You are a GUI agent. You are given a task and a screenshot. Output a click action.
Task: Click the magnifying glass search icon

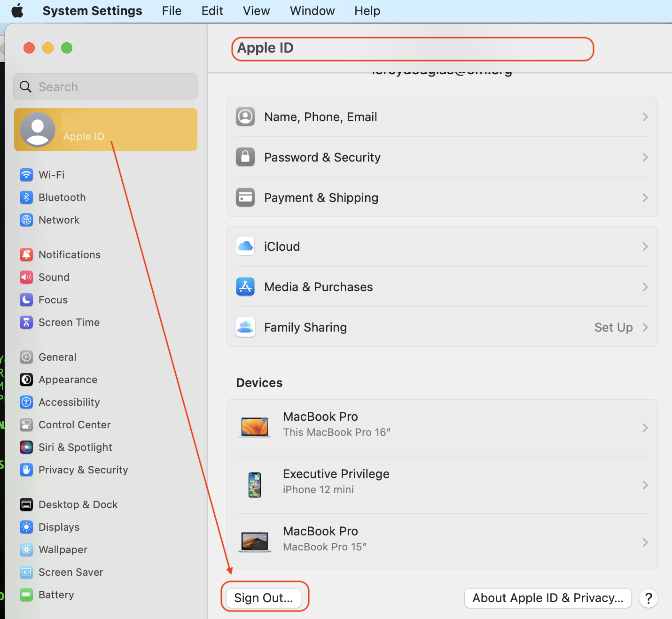click(25, 87)
